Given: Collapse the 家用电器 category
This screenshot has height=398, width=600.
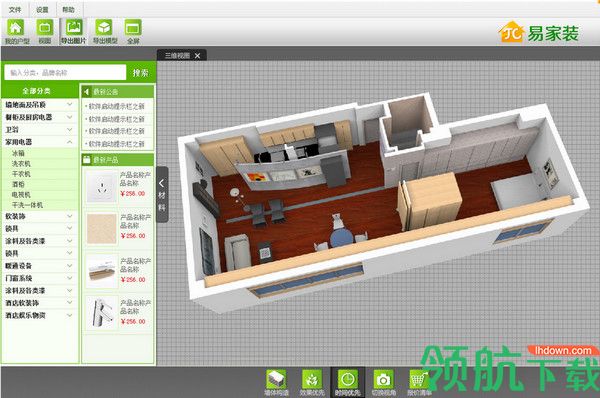Looking at the screenshot, I should 40,142.
